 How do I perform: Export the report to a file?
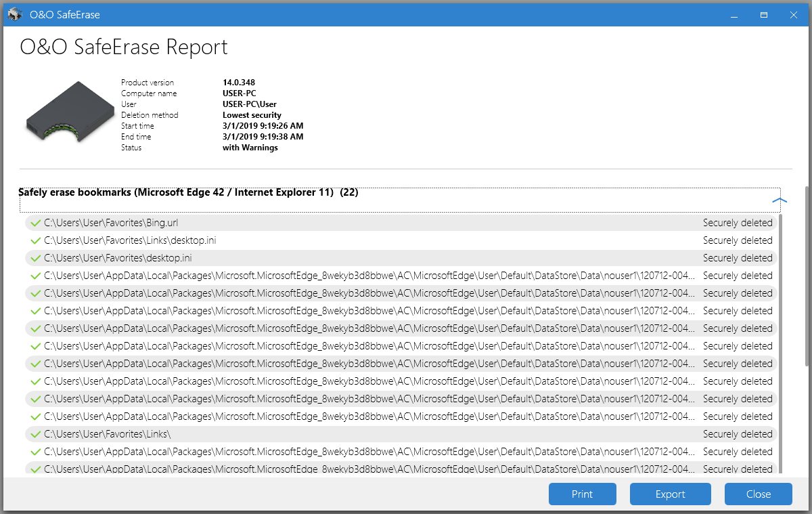670,494
